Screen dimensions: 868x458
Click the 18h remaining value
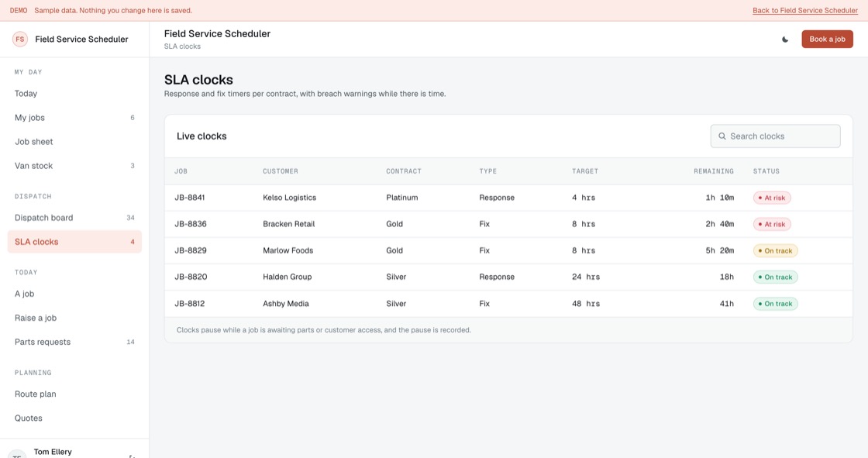pos(727,277)
